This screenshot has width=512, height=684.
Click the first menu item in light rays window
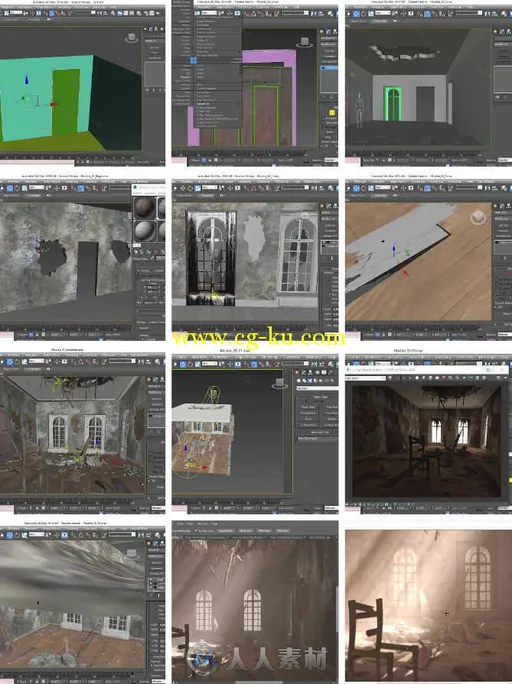[178, 523]
